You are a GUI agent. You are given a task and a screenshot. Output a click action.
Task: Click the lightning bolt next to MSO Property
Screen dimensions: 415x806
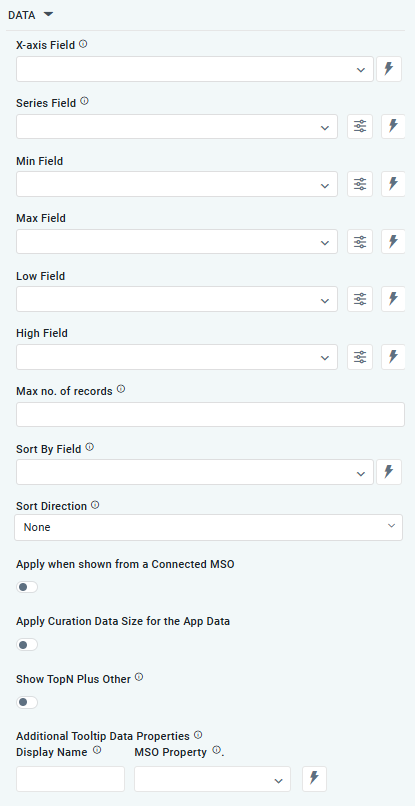pyautogui.click(x=314, y=779)
